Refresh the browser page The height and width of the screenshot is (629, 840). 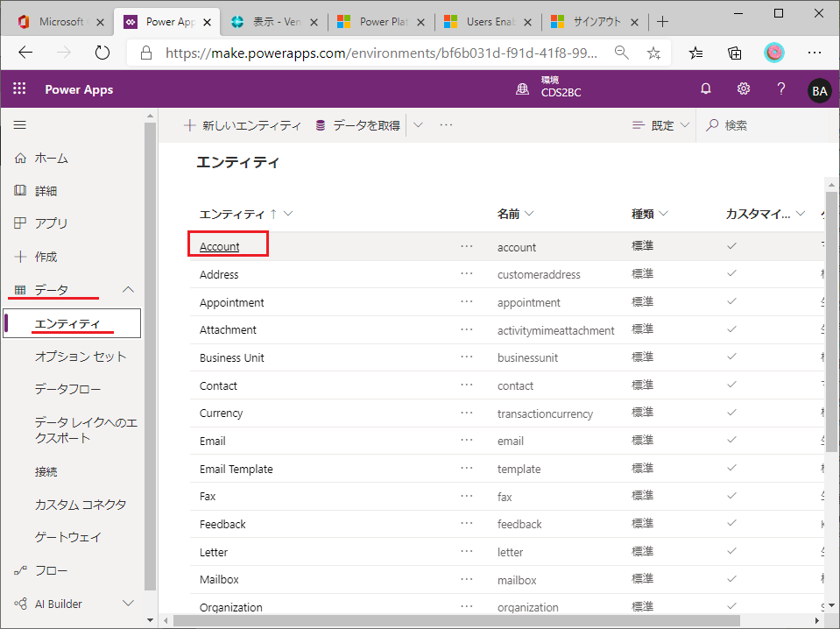pyautogui.click(x=102, y=53)
